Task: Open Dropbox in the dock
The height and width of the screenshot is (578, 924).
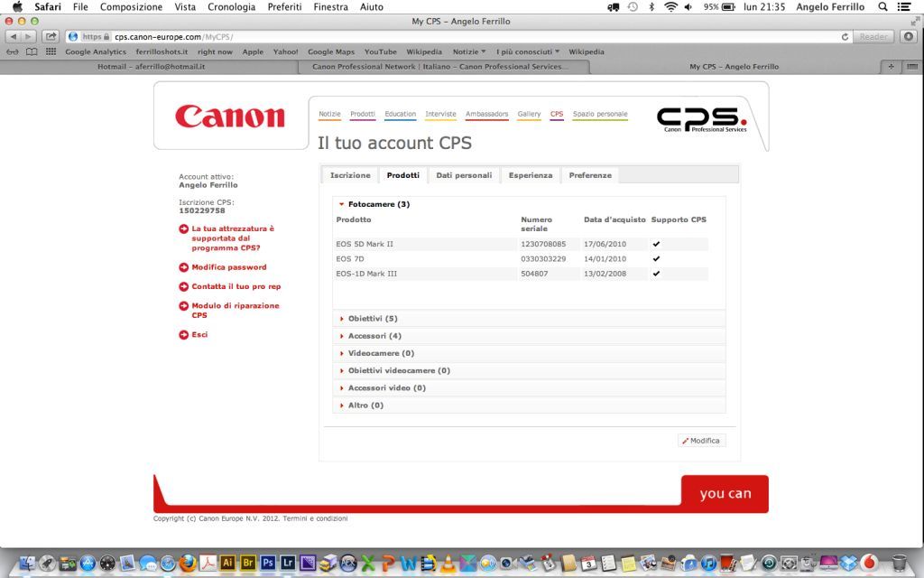Action: (848, 564)
